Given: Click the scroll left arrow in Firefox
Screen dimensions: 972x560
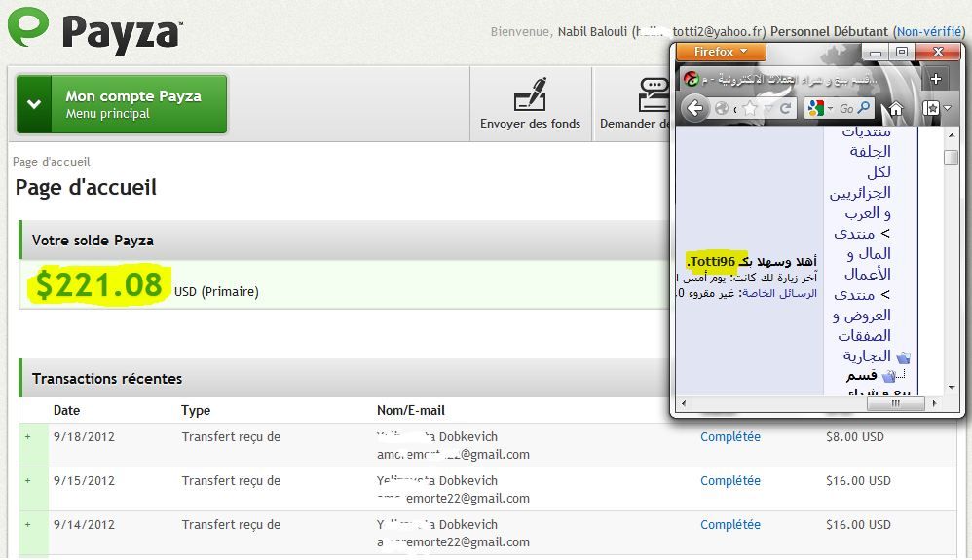Looking at the screenshot, I should [x=683, y=404].
